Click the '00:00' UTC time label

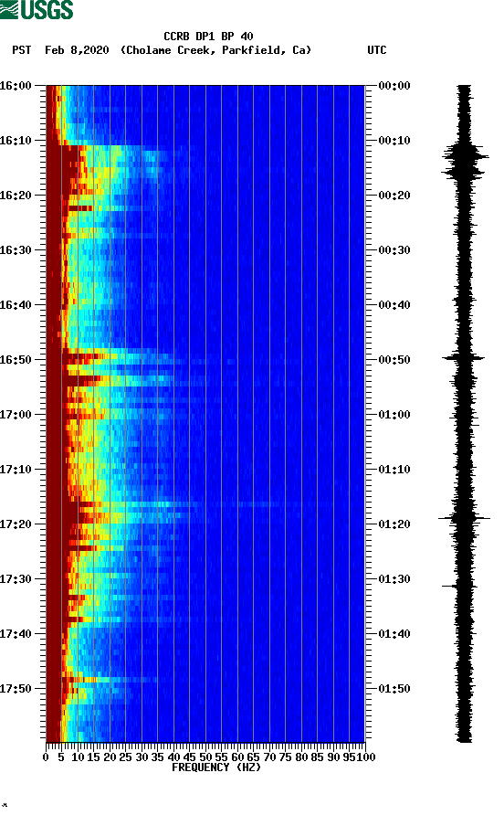coord(394,85)
